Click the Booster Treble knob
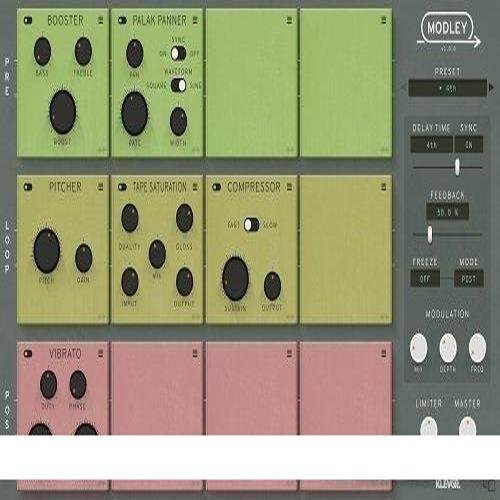The height and width of the screenshot is (500, 500). pyautogui.click(x=83, y=51)
